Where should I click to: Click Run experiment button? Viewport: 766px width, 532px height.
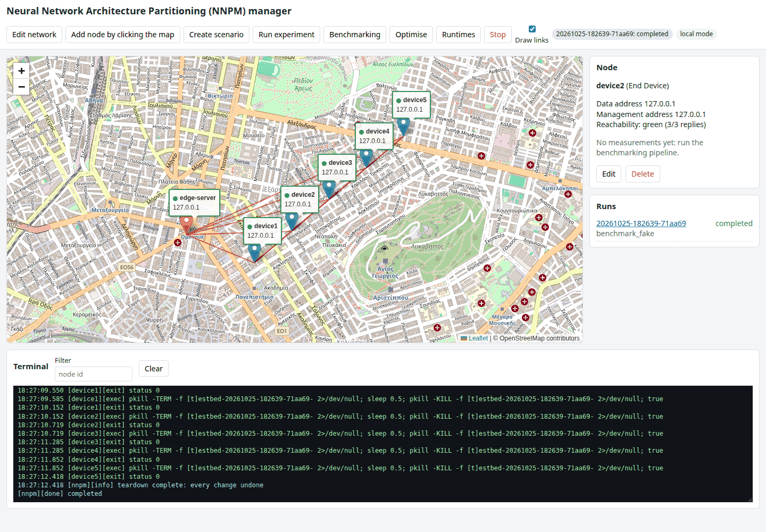click(286, 35)
